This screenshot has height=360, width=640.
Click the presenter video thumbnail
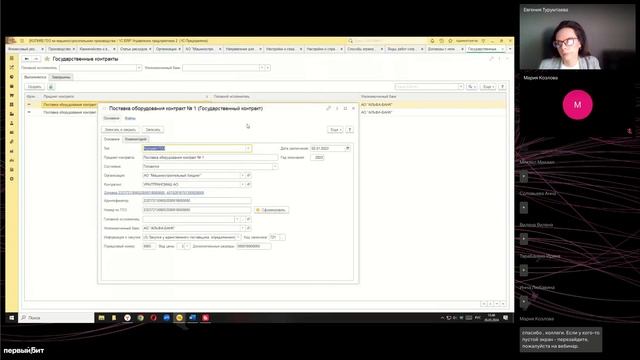[x=577, y=37]
